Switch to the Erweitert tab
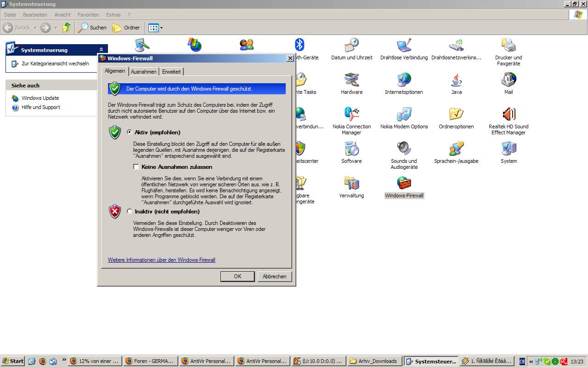588x368 pixels. pyautogui.click(x=171, y=72)
